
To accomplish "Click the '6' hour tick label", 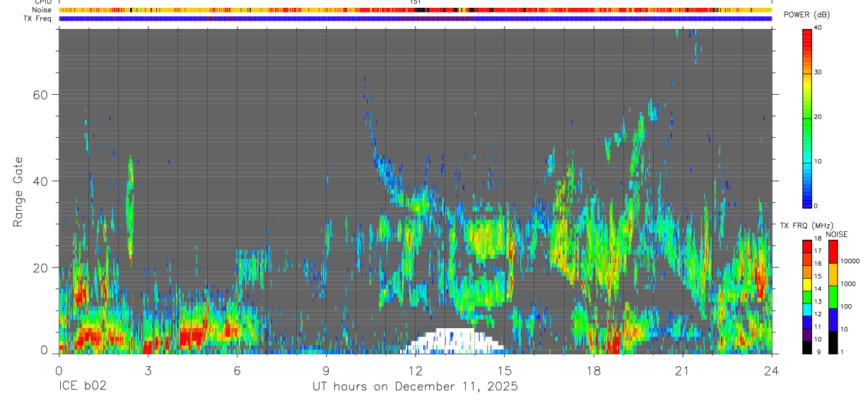I will pos(237,371).
